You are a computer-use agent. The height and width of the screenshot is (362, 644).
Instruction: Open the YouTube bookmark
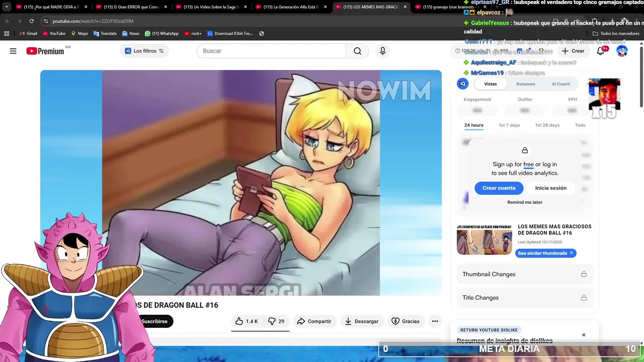[x=54, y=34]
